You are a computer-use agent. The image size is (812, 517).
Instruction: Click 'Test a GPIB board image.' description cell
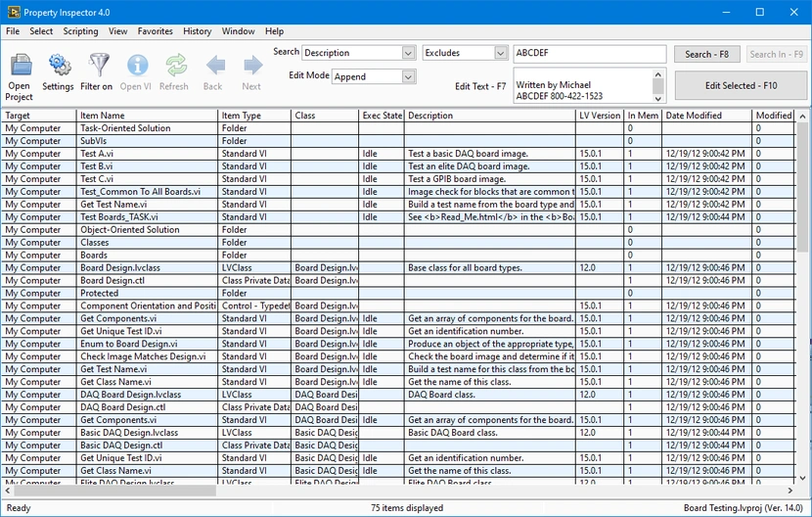click(490, 179)
